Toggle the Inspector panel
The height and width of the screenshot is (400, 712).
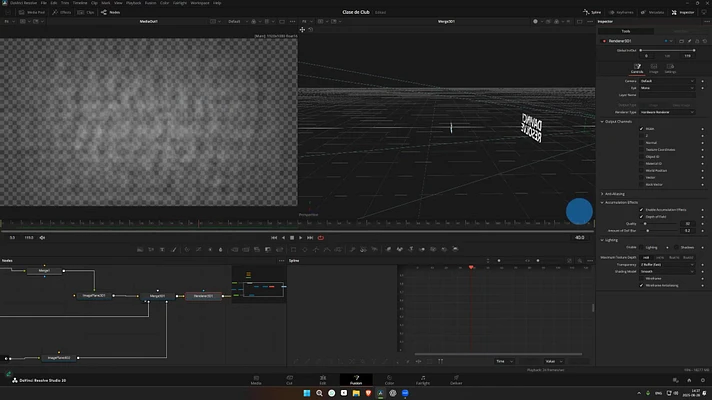686,12
